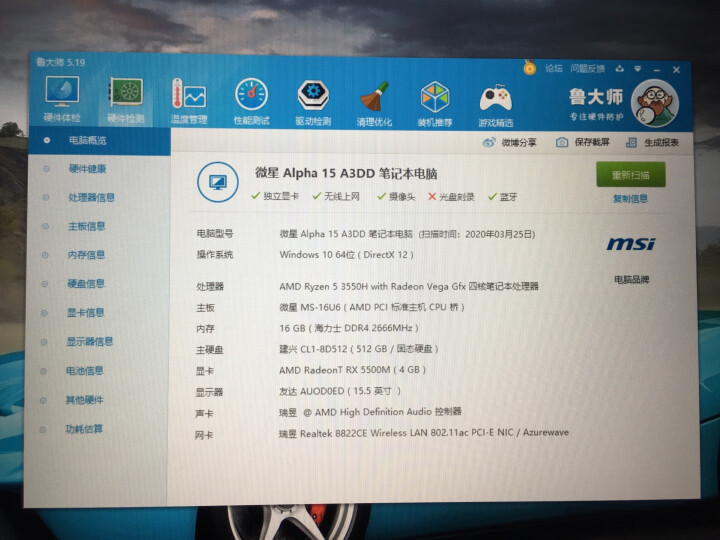Click 生成报表 generate report

click(652, 142)
